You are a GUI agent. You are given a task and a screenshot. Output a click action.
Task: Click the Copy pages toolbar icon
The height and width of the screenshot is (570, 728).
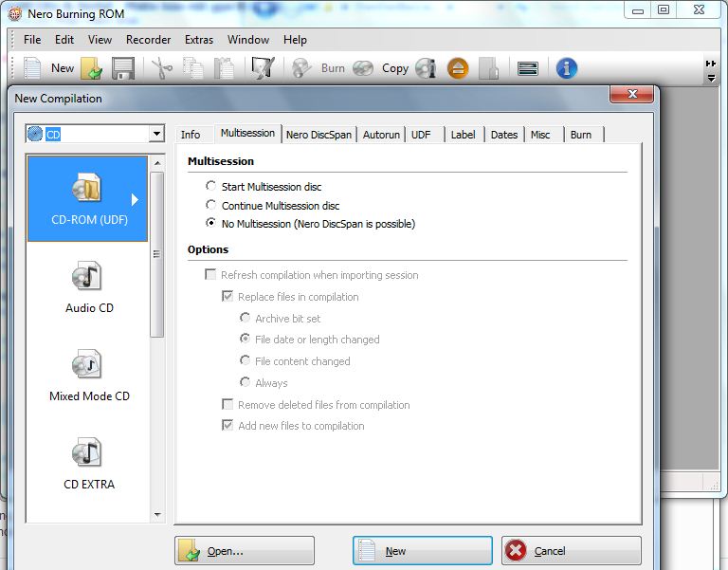192,68
